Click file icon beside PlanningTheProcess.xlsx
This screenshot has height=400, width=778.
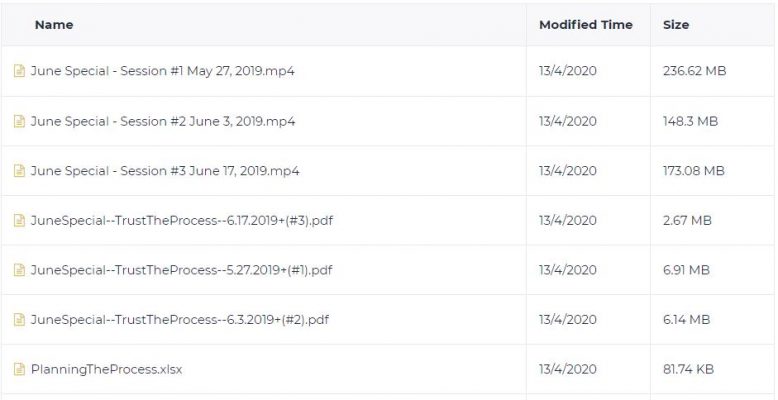click(19, 369)
